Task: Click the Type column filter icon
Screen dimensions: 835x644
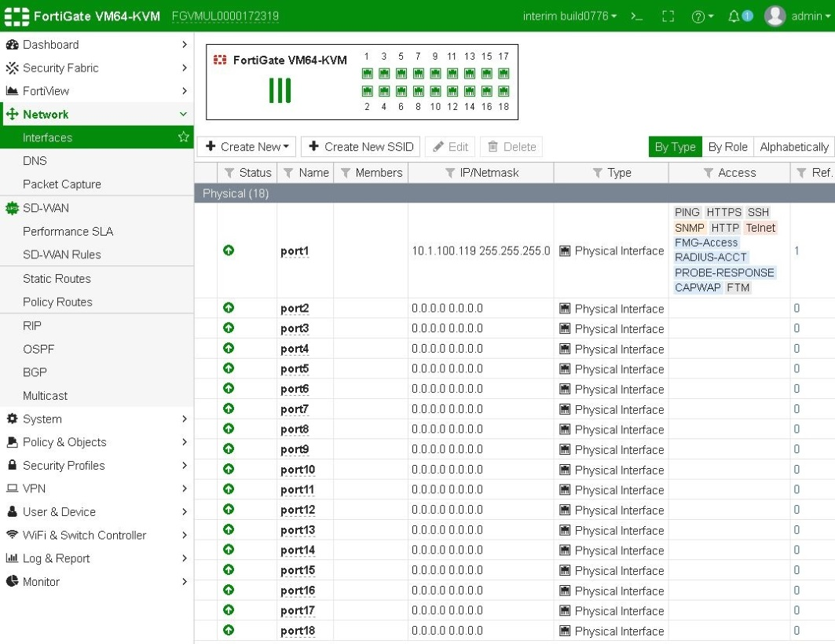Action: click(597, 173)
